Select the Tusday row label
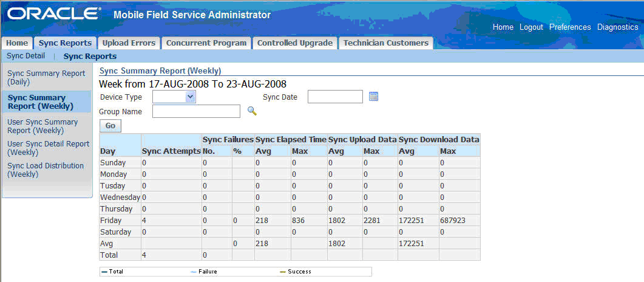This screenshot has width=644, height=282. 112,185
